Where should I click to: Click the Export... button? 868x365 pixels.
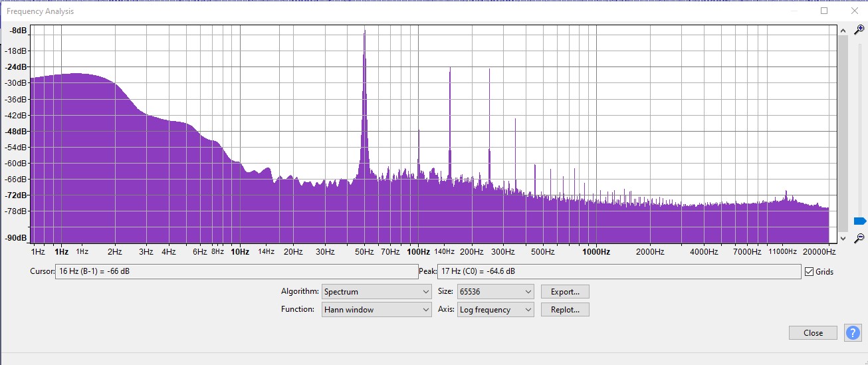[x=565, y=292]
